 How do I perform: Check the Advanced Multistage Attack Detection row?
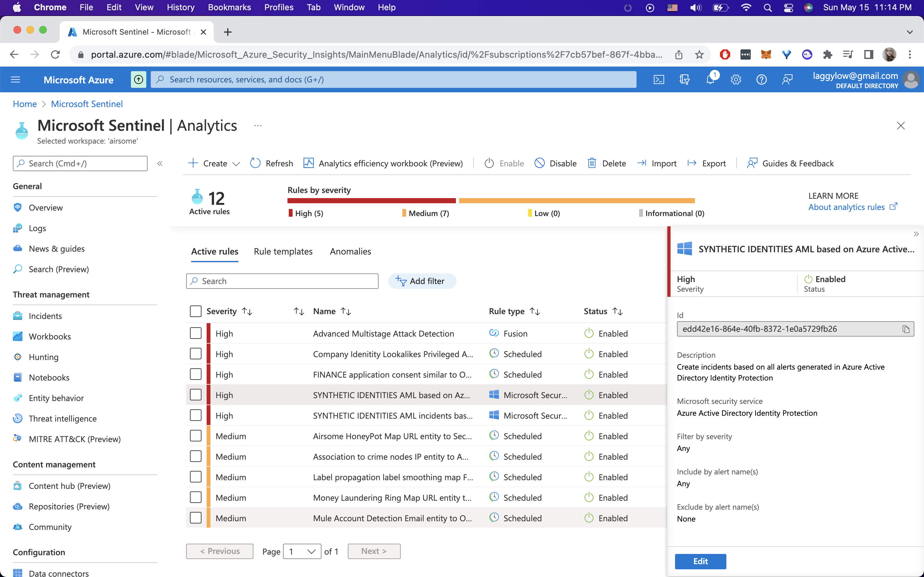(x=195, y=333)
